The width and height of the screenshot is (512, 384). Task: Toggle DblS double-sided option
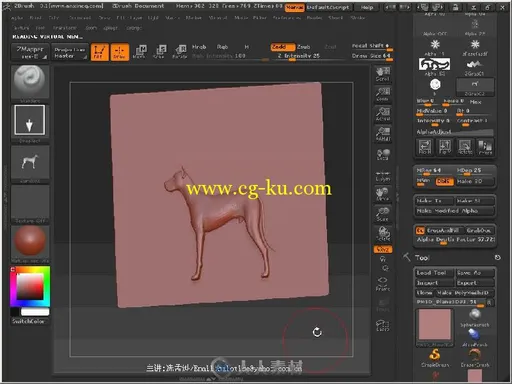[444, 181]
